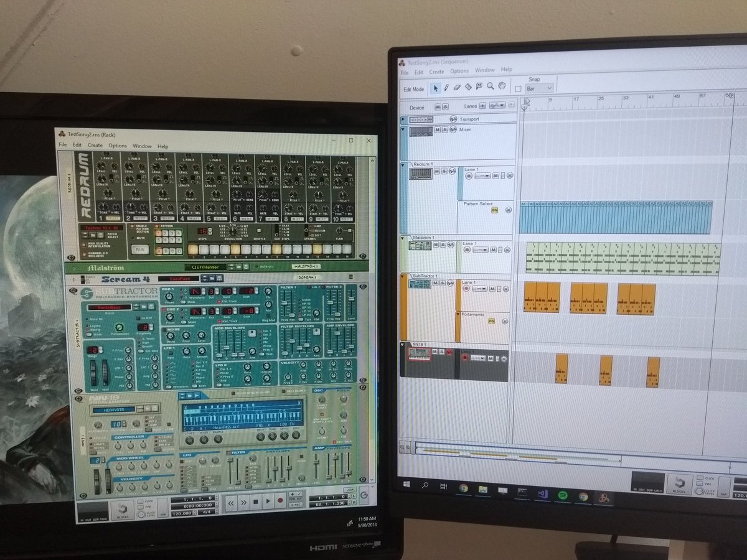Open the Create menu in Sequencer window

point(436,72)
